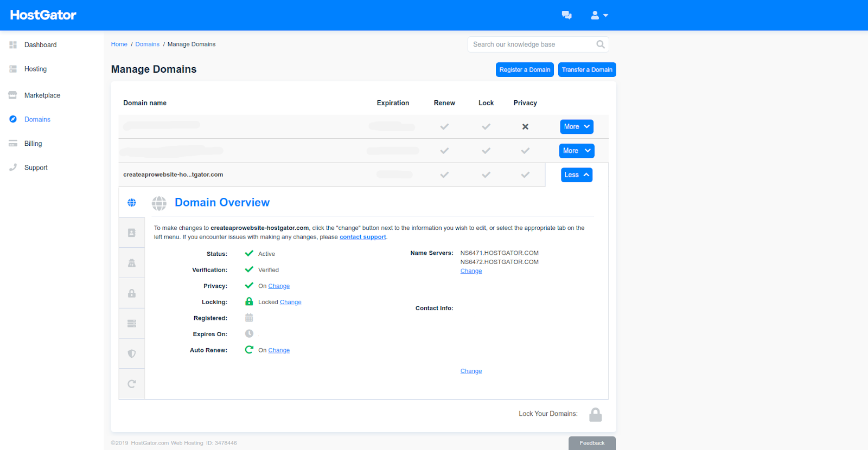The width and height of the screenshot is (868, 450).
Task: Click the Expiration column header
Action: coord(393,103)
